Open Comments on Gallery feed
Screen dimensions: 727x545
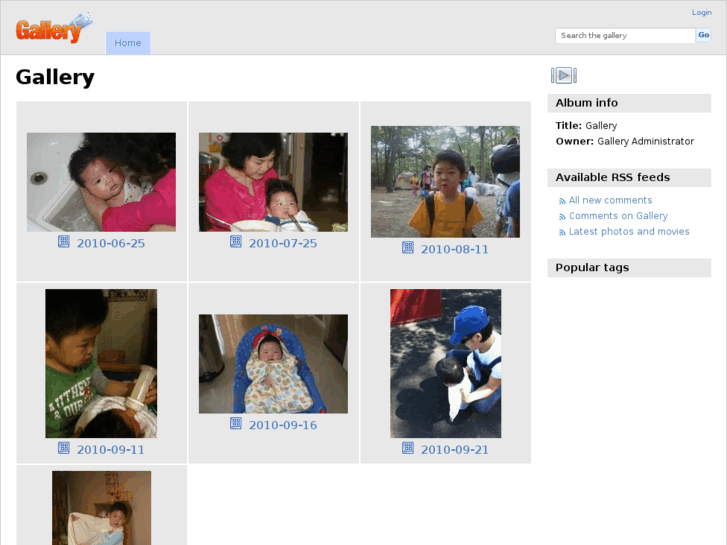[618, 216]
